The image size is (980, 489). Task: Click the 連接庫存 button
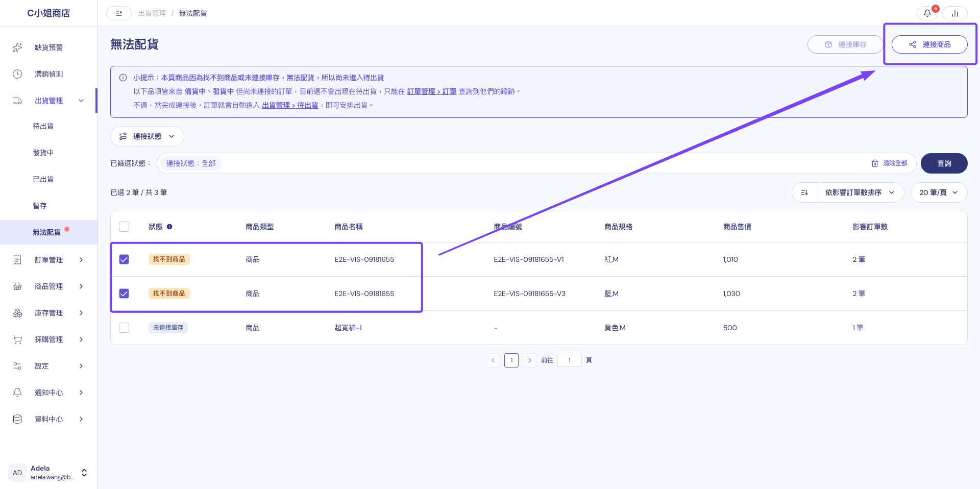tap(845, 44)
